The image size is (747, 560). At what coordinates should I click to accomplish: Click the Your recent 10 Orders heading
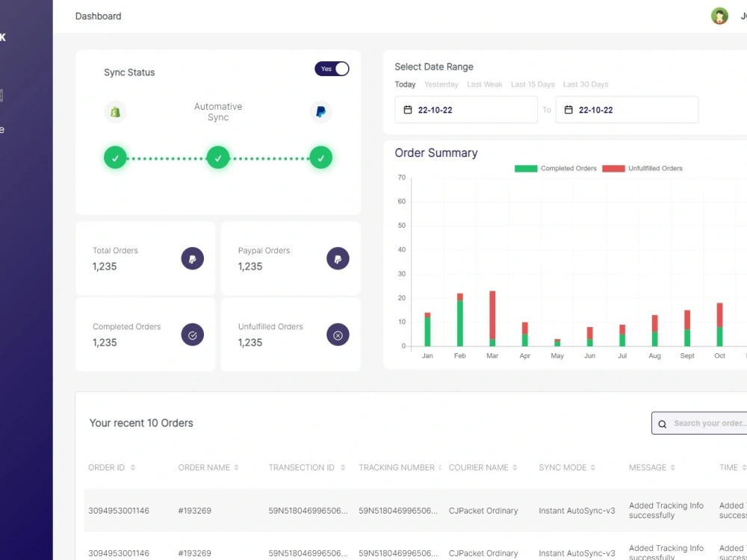[141, 423]
